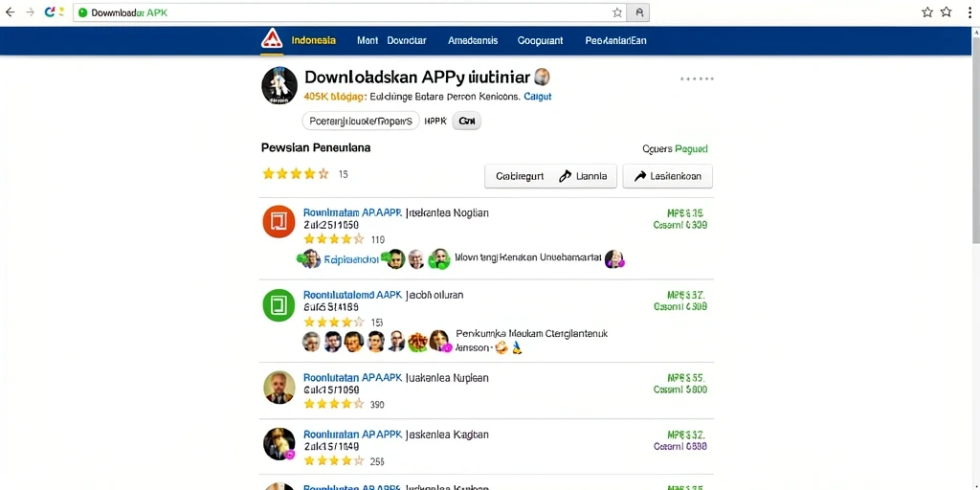Viewport: 980px width, 490px height.
Task: Click the orange app icon in first listing
Action: click(278, 221)
